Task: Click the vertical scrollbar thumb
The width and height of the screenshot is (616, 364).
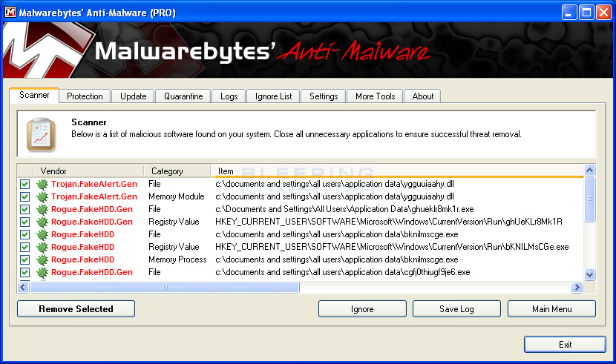Action: point(589,199)
